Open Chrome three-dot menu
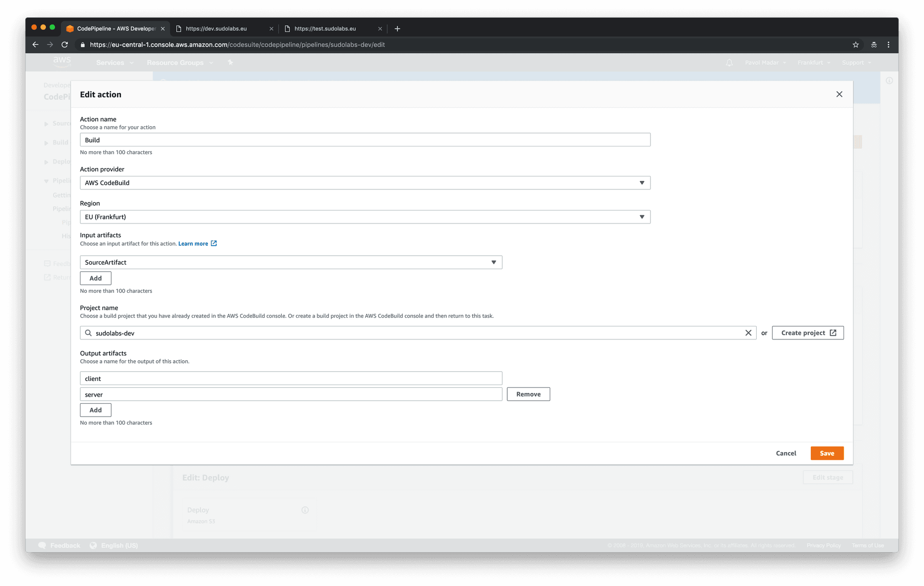The width and height of the screenshot is (924, 586). [x=888, y=45]
